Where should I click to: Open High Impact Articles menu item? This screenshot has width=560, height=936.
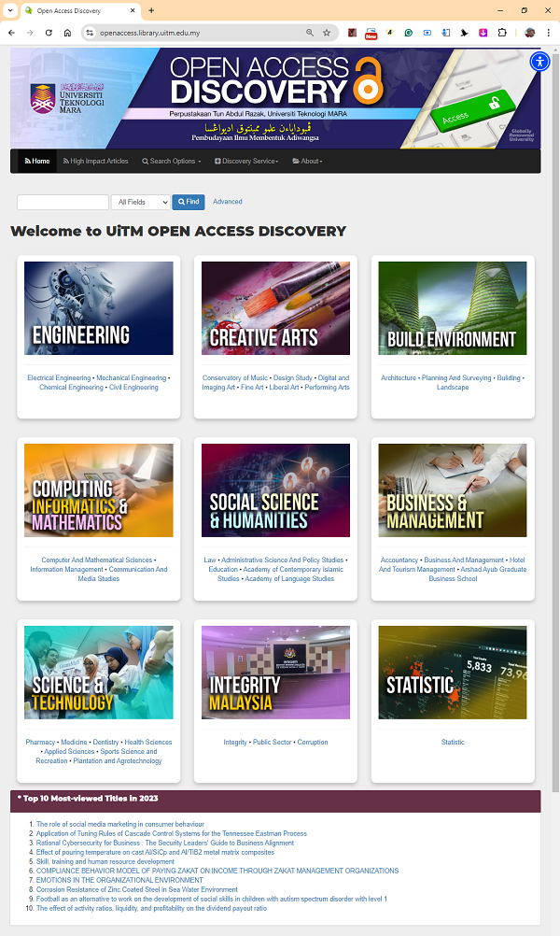(95, 162)
